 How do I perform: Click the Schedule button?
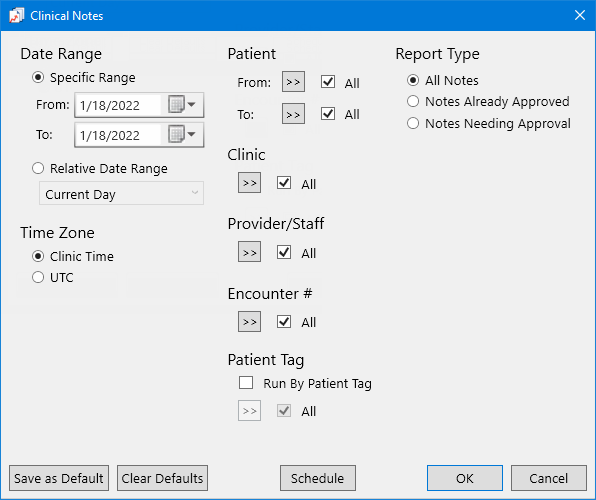pyautogui.click(x=318, y=478)
